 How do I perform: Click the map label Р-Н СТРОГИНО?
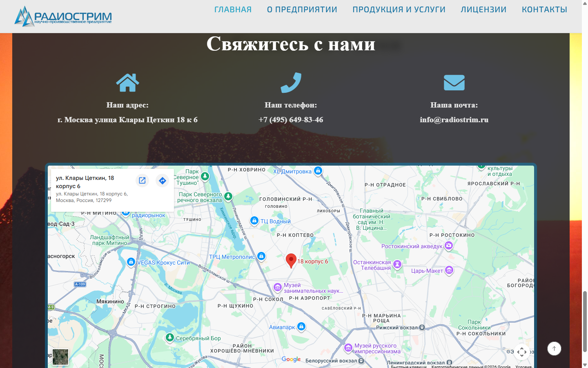tap(155, 306)
